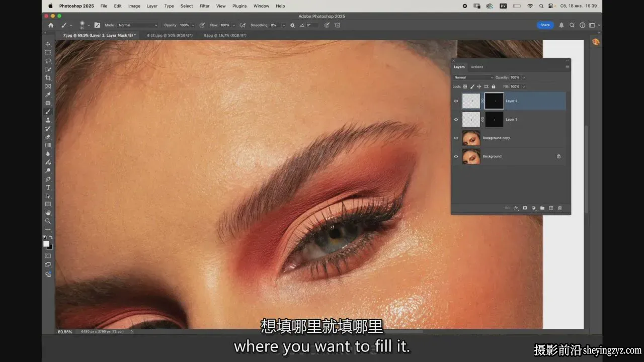This screenshot has width=644, height=362.
Task: Select the Horizontal Type tool
Action: click(48, 188)
